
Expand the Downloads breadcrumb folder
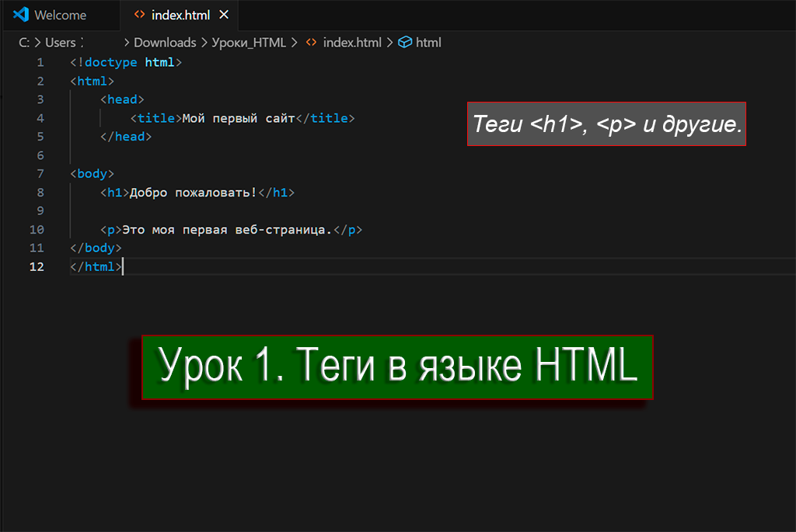165,43
